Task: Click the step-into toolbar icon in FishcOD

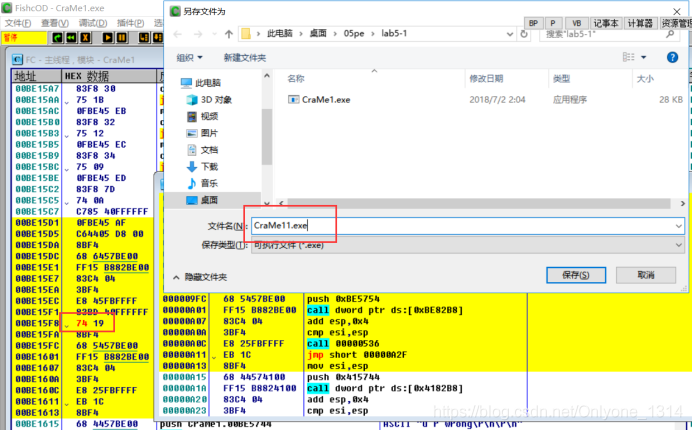Action: tap(144, 38)
